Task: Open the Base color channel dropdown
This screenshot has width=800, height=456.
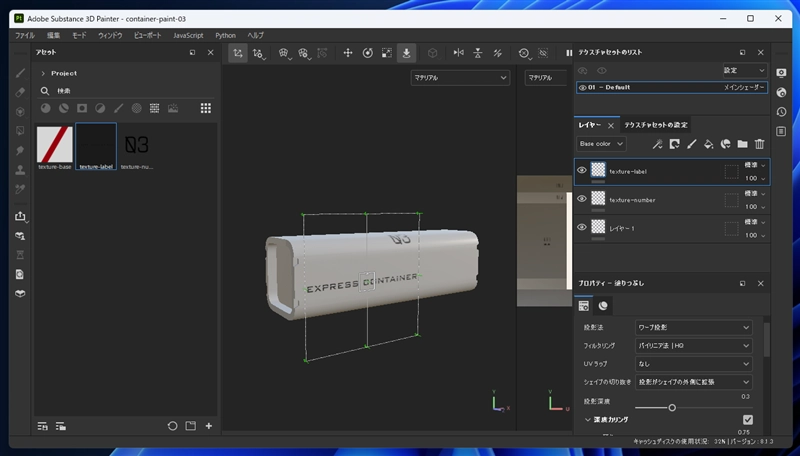Action: (x=601, y=144)
